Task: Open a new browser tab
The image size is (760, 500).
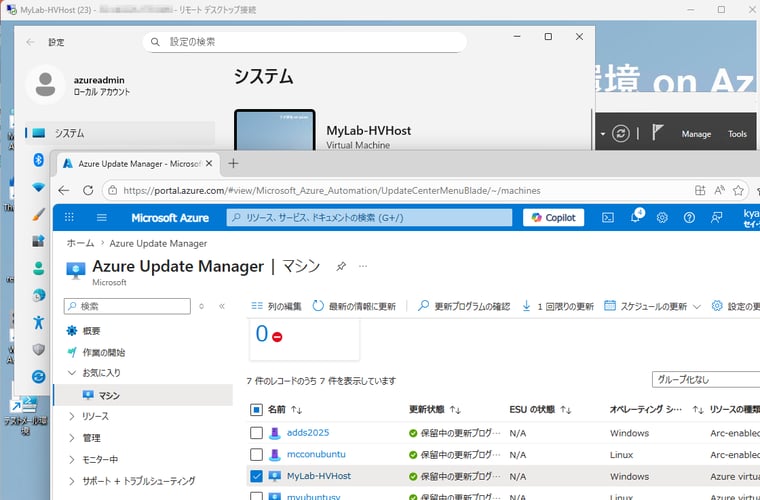Action: click(x=233, y=163)
